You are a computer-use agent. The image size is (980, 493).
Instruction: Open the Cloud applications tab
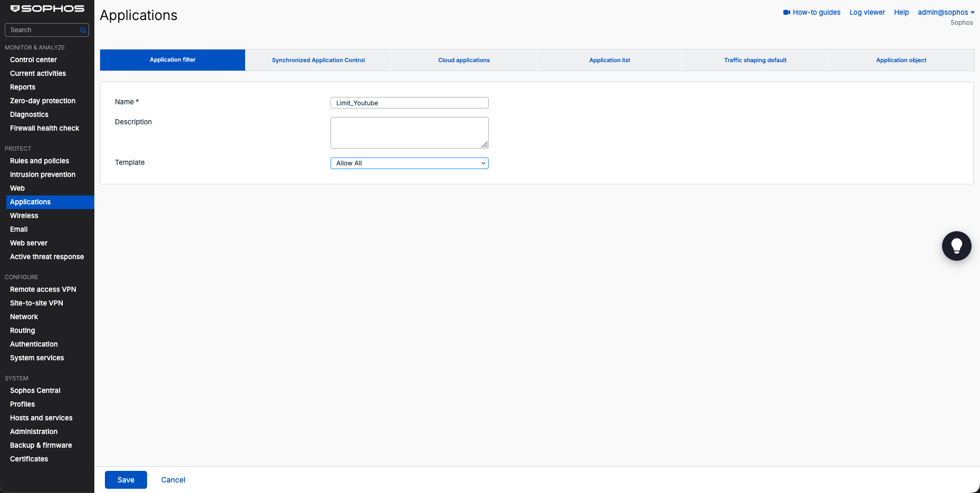click(464, 60)
